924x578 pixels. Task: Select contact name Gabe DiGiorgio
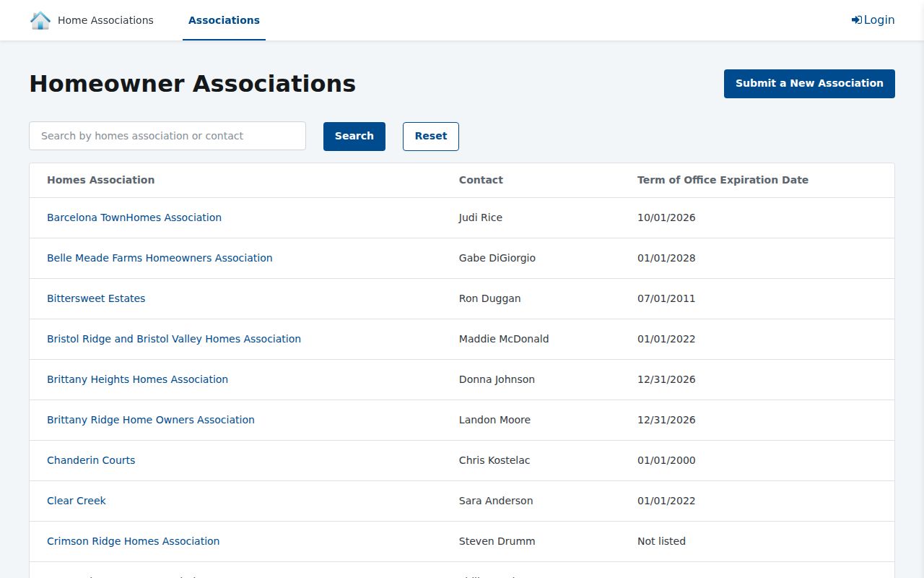point(497,258)
